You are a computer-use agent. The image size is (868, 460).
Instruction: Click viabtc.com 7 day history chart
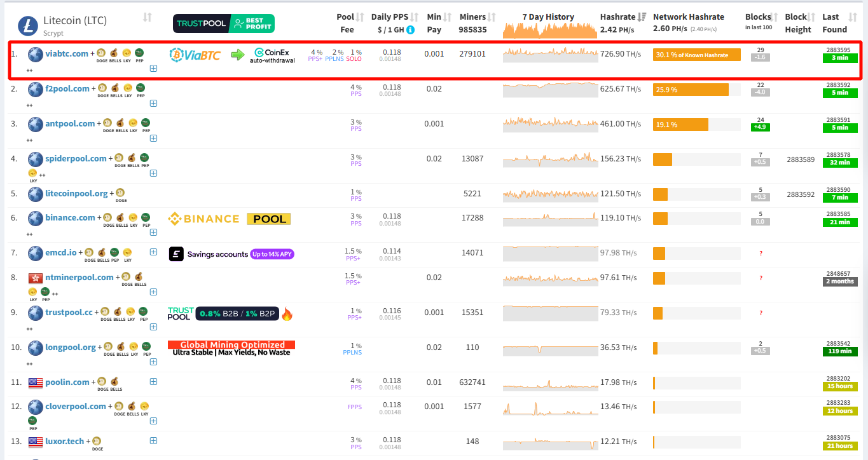pos(551,55)
